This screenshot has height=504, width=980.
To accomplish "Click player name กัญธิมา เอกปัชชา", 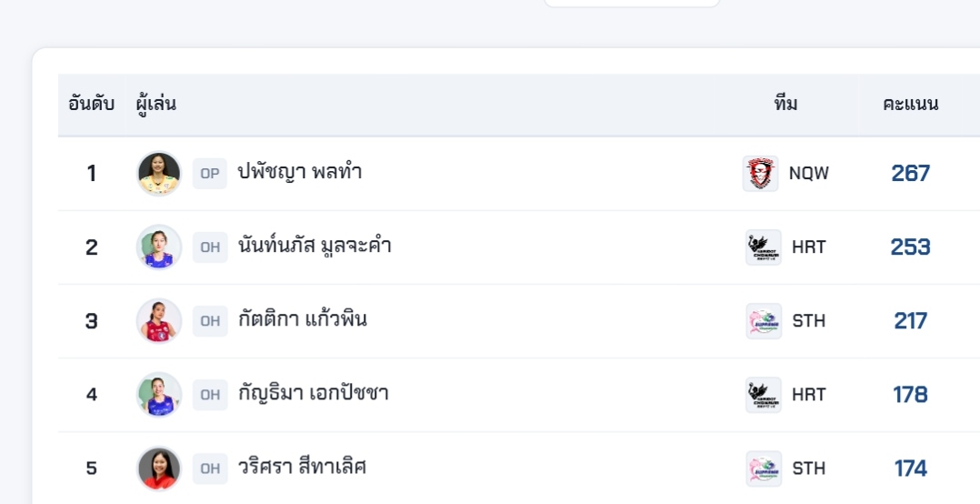I will pyautogui.click(x=314, y=393).
